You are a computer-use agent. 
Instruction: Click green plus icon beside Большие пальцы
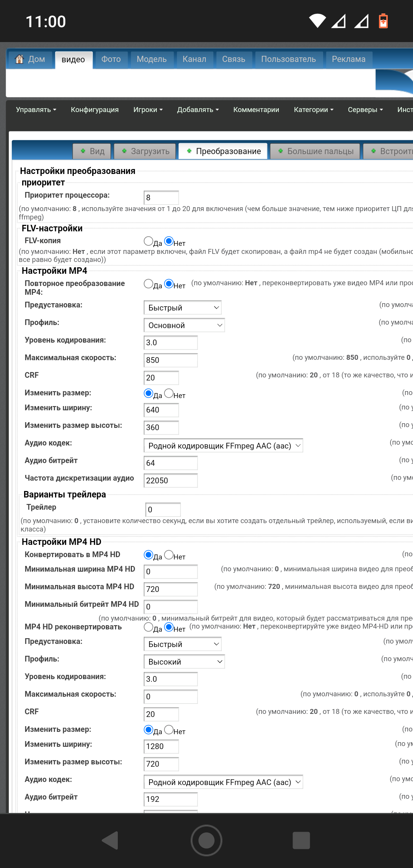(281, 151)
